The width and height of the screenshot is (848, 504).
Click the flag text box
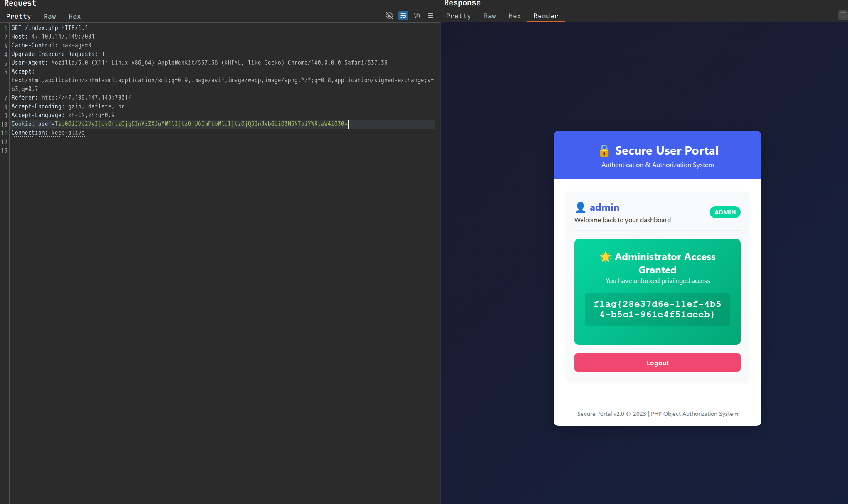[657, 310]
